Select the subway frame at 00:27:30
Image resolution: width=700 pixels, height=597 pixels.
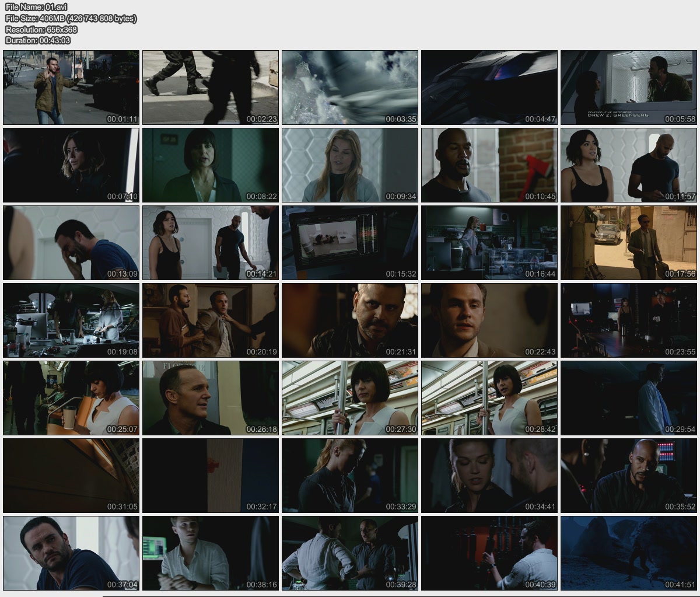click(x=350, y=398)
